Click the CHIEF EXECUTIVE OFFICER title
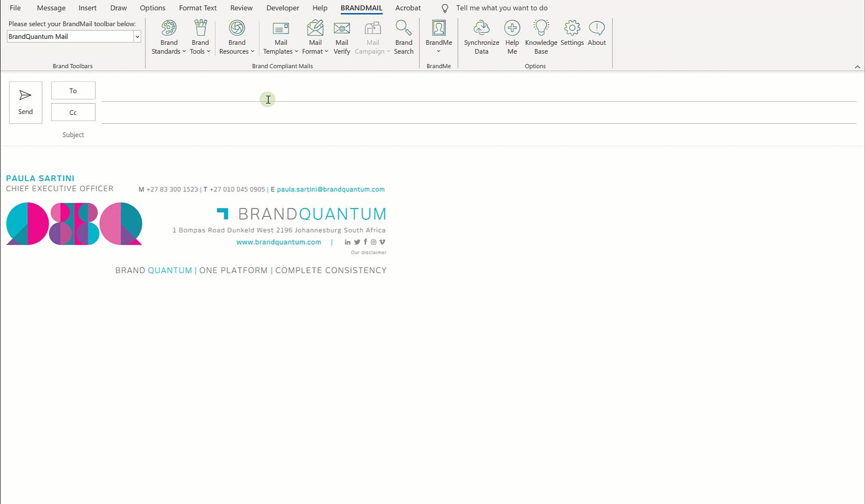This screenshot has height=504, width=865. [x=60, y=189]
